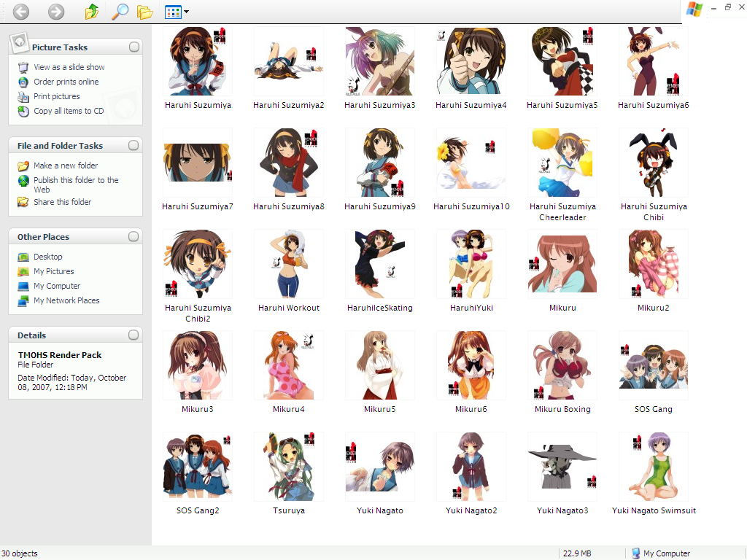Select Haruhi Workout thumbnail
The height and width of the screenshot is (560, 747).
click(289, 264)
